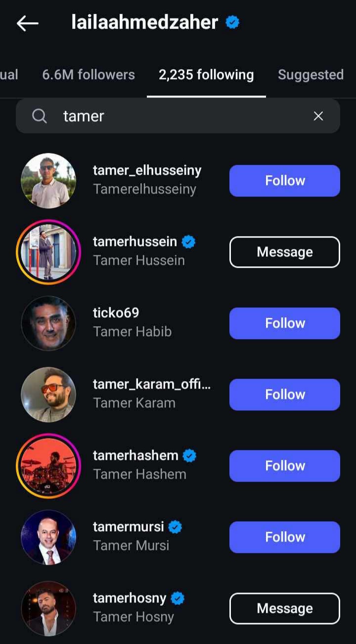Screen dimensions: 356x644
Task: Switch to the 6.6M followers tab
Action: click(x=89, y=75)
